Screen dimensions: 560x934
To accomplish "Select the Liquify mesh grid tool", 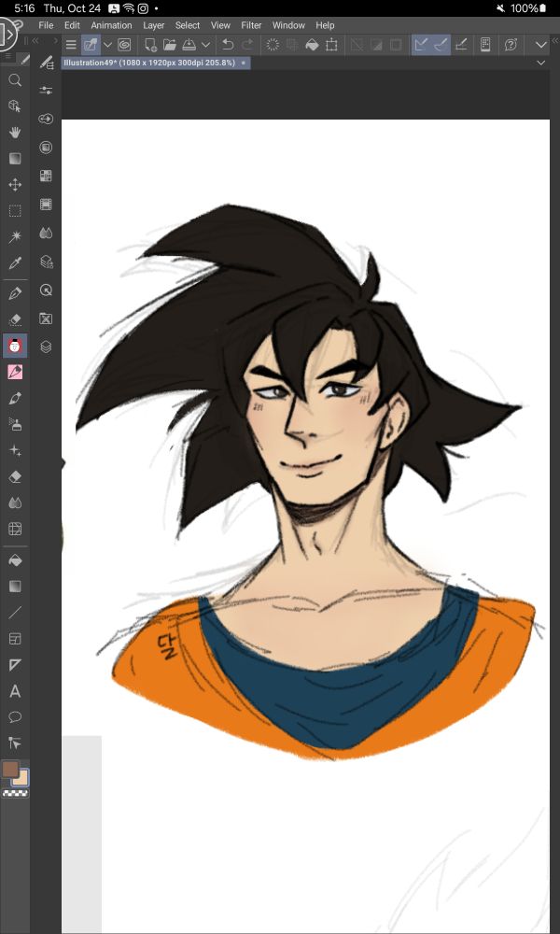I will pyautogui.click(x=15, y=529).
